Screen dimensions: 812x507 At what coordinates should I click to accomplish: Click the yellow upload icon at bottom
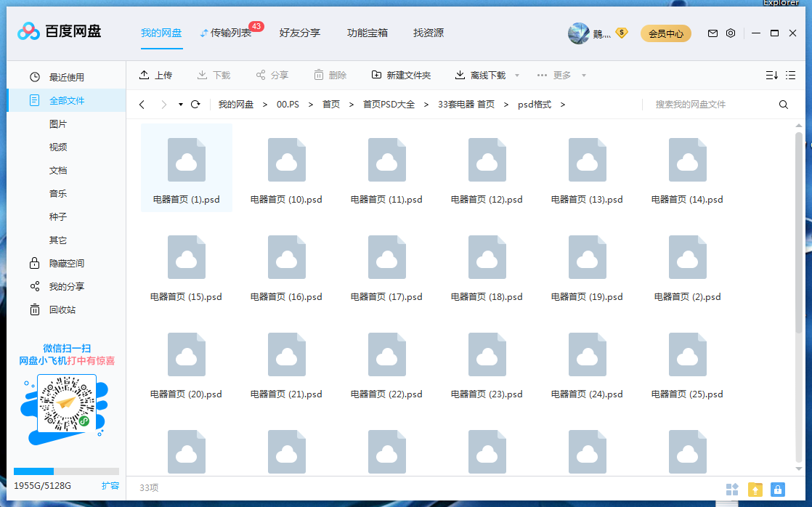click(x=755, y=490)
